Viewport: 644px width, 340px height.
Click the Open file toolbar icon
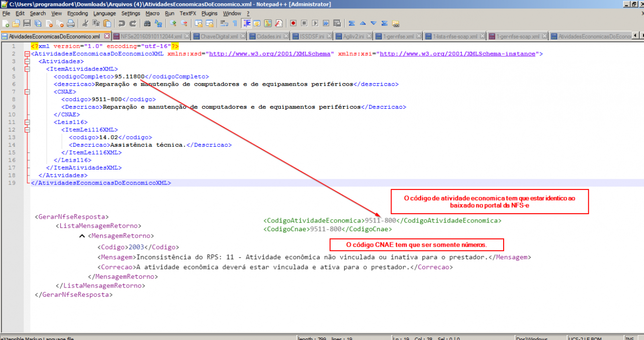[16, 23]
